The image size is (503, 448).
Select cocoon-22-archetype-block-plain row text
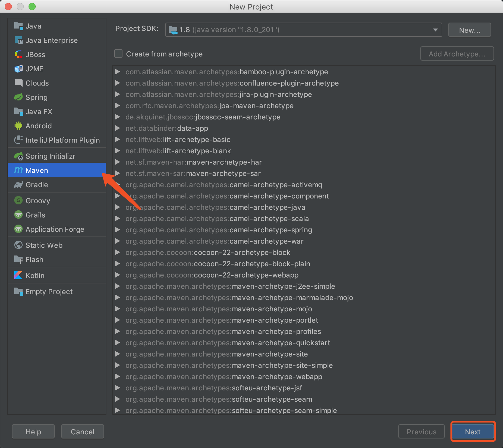(x=218, y=264)
